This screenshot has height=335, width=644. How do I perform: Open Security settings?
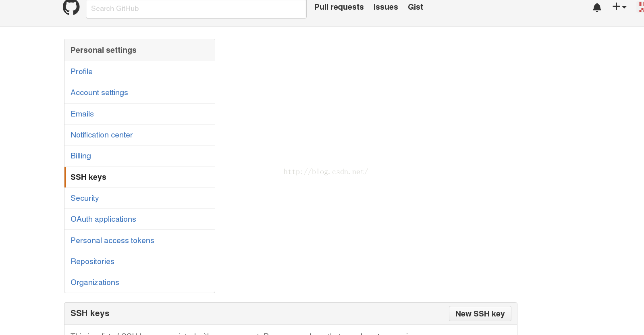(139, 198)
